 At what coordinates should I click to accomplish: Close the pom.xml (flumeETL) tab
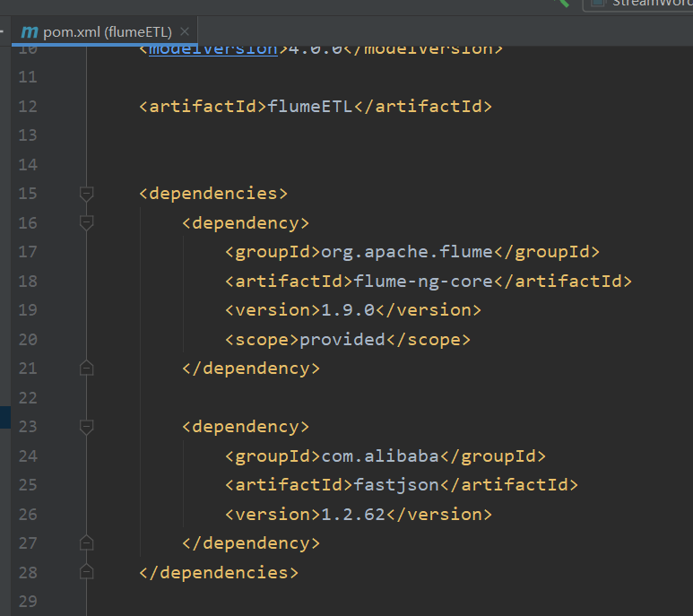tap(185, 31)
